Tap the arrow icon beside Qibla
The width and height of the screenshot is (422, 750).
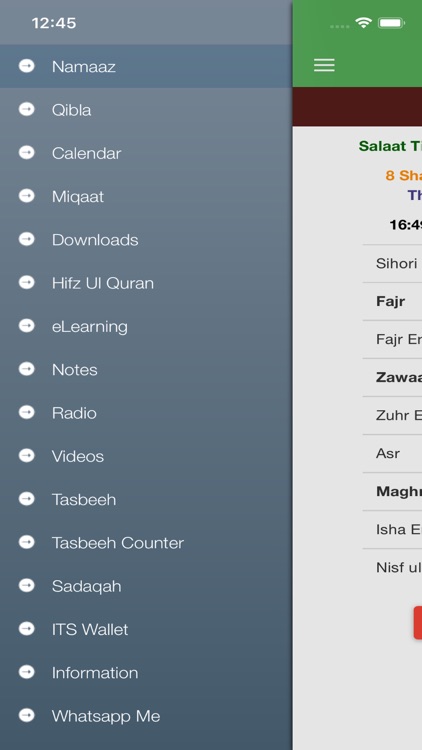point(27,110)
